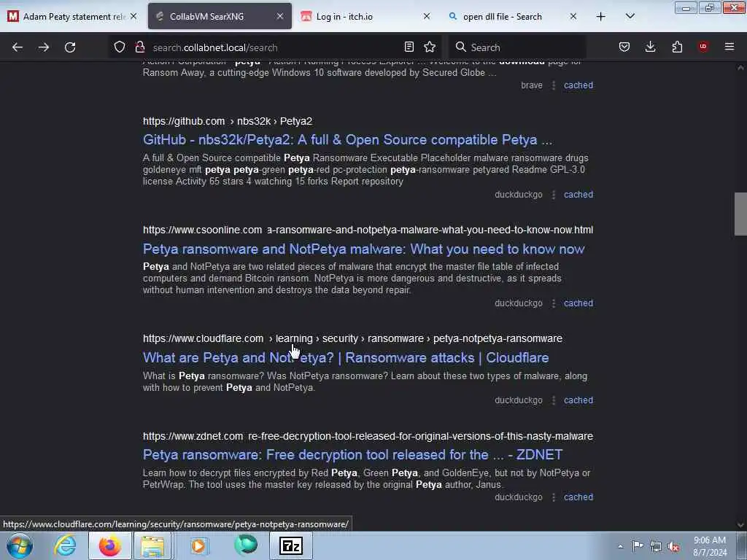Open Windows Media Player from taskbar
Viewport: 747px width, 560px height.
[x=198, y=545]
